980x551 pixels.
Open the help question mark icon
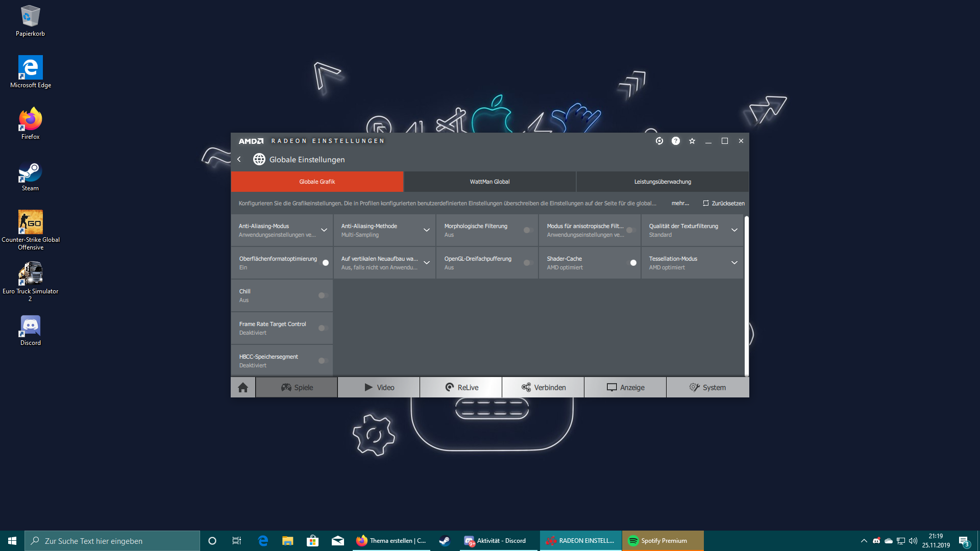(676, 141)
